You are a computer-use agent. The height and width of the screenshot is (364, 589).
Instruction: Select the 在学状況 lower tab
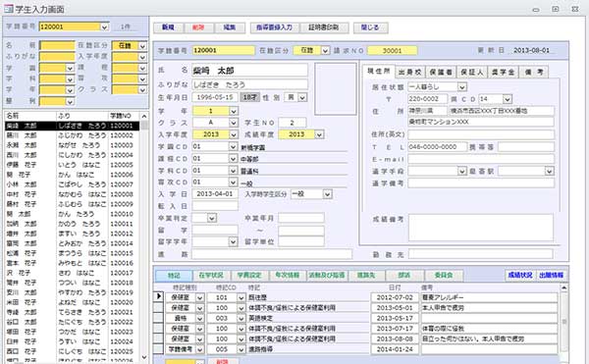pyautogui.click(x=211, y=276)
